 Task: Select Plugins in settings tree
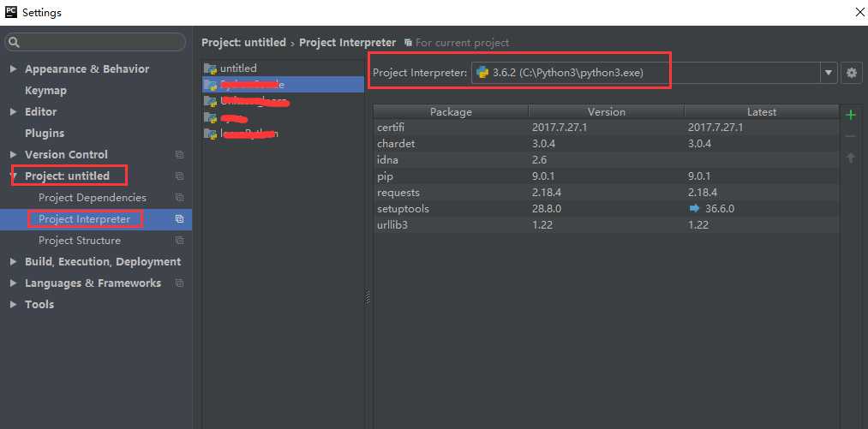point(45,134)
